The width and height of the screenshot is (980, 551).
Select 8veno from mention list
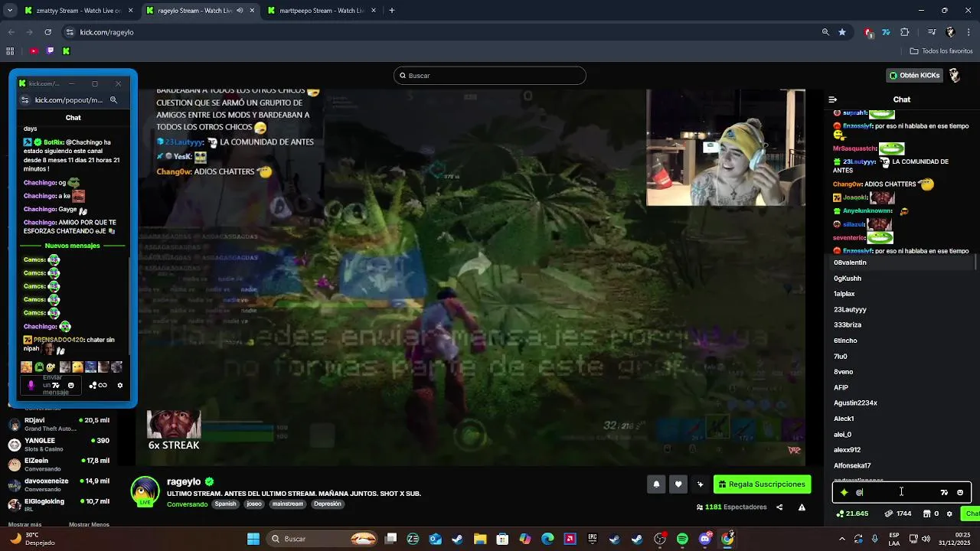(x=900, y=372)
